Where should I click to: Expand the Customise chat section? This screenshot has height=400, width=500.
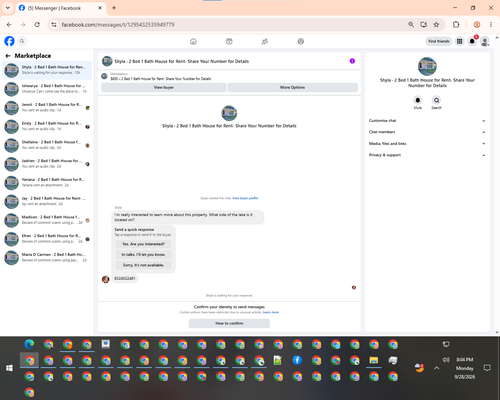(427, 121)
